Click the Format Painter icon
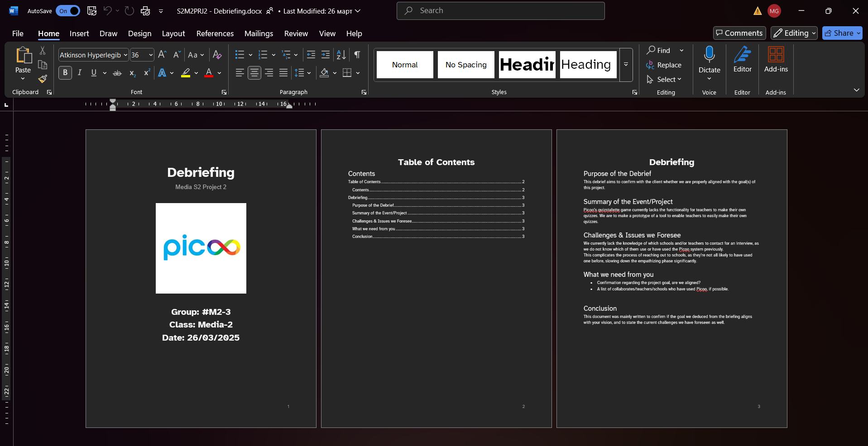Viewport: 868px width, 446px height. (43, 79)
